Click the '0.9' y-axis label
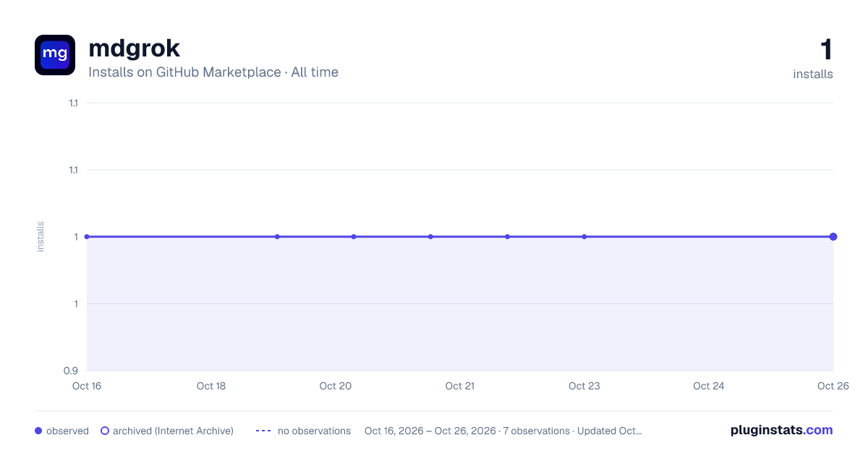This screenshot has height=456, width=868. [71, 371]
